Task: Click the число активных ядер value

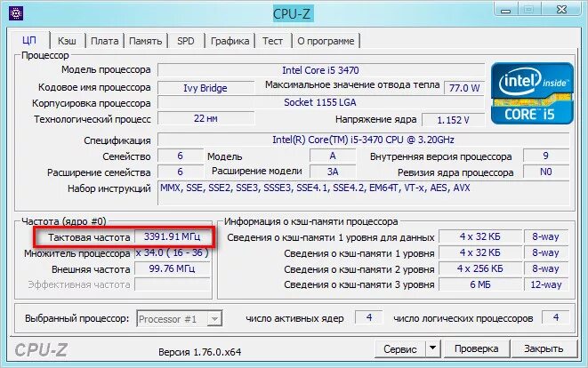Action: pyautogui.click(x=369, y=318)
